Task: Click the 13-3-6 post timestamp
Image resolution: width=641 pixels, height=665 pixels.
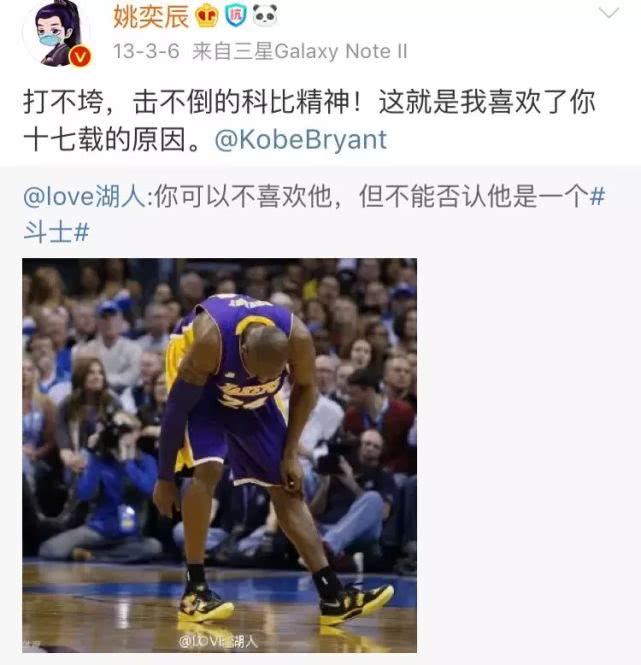Action: click(x=146, y=52)
